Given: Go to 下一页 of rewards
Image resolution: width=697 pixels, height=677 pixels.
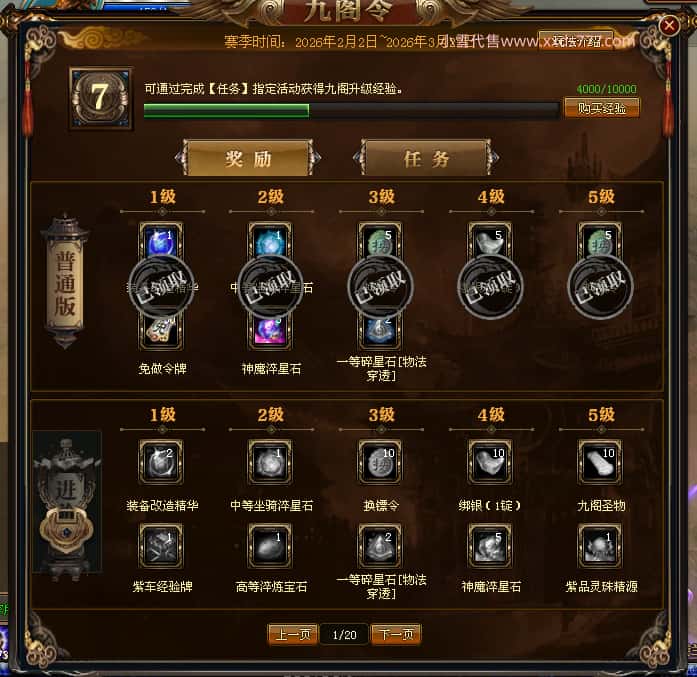Looking at the screenshot, I should pos(396,633).
